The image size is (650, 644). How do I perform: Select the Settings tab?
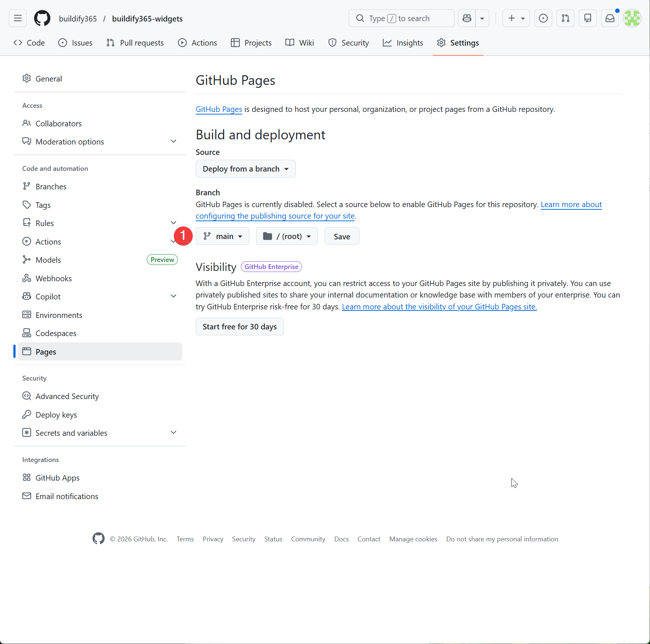(458, 43)
